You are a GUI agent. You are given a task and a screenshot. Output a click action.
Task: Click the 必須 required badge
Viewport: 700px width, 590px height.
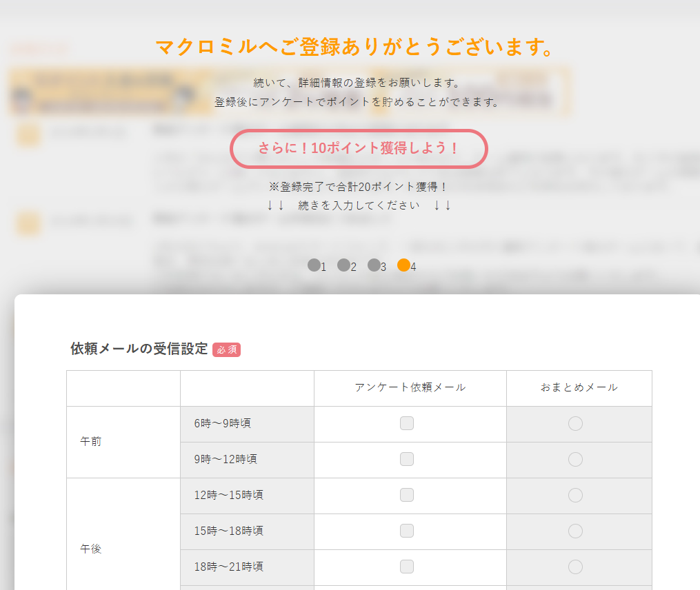point(226,350)
